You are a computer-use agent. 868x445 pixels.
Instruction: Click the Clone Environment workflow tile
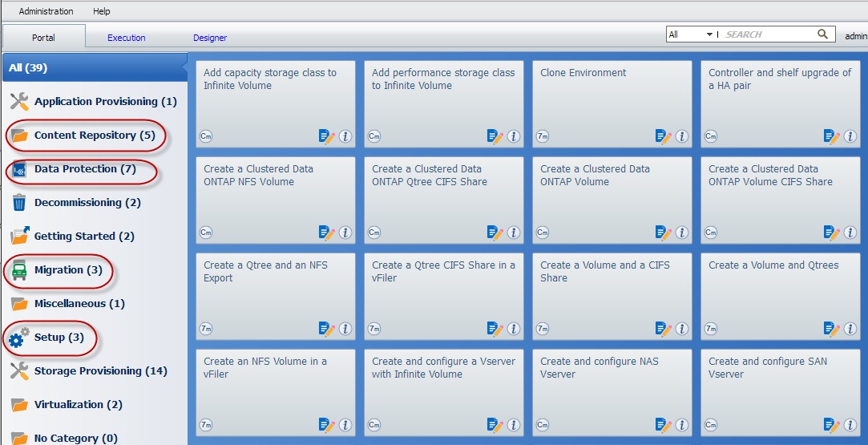(x=612, y=104)
